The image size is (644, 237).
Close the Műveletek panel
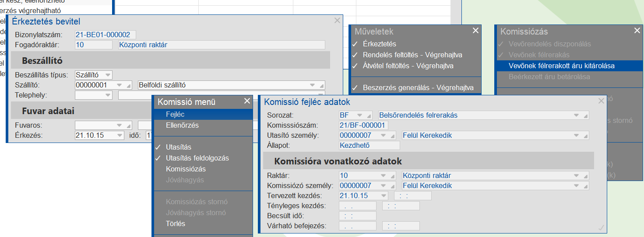(475, 31)
